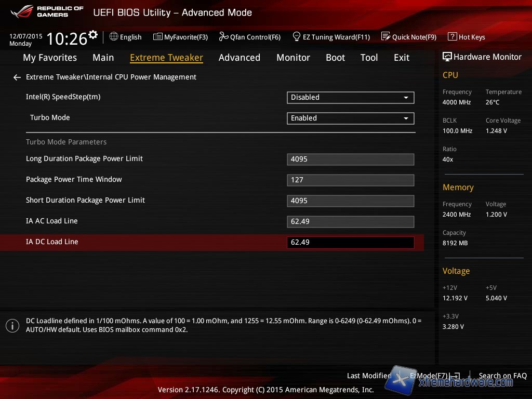Select the Long Duration Package Power Limit field
Screen dimensions: 532x399
click(x=350, y=159)
